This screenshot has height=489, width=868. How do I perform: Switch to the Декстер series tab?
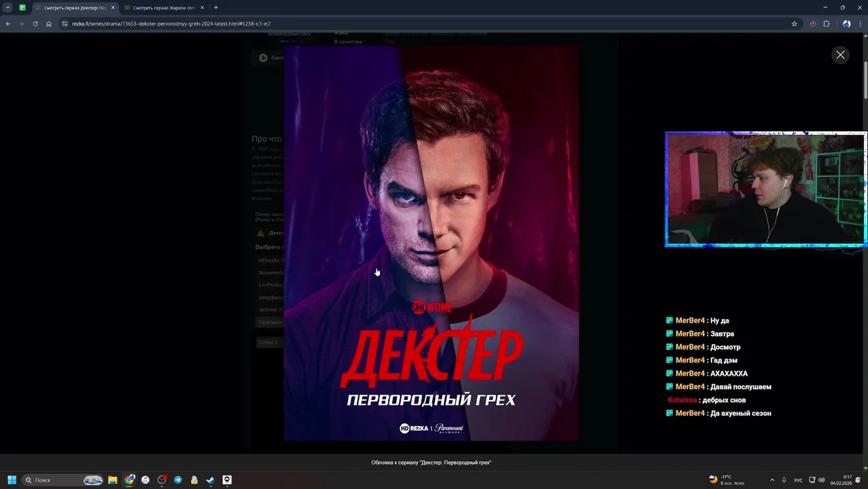click(x=75, y=7)
